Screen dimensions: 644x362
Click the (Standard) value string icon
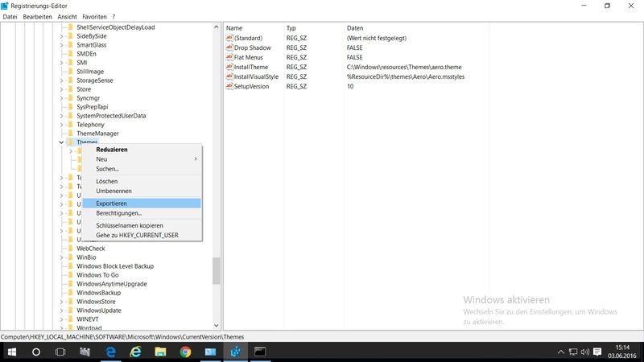coord(229,38)
